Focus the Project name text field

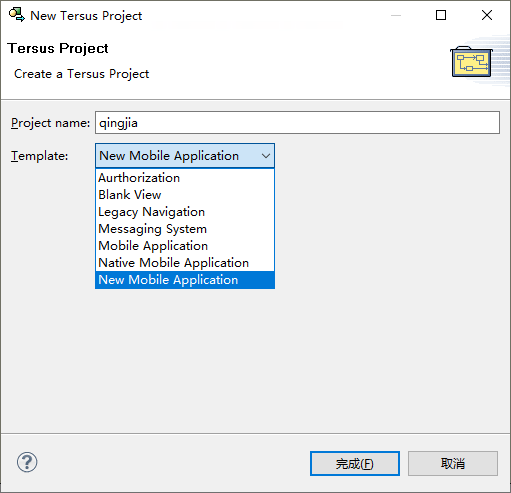point(297,123)
